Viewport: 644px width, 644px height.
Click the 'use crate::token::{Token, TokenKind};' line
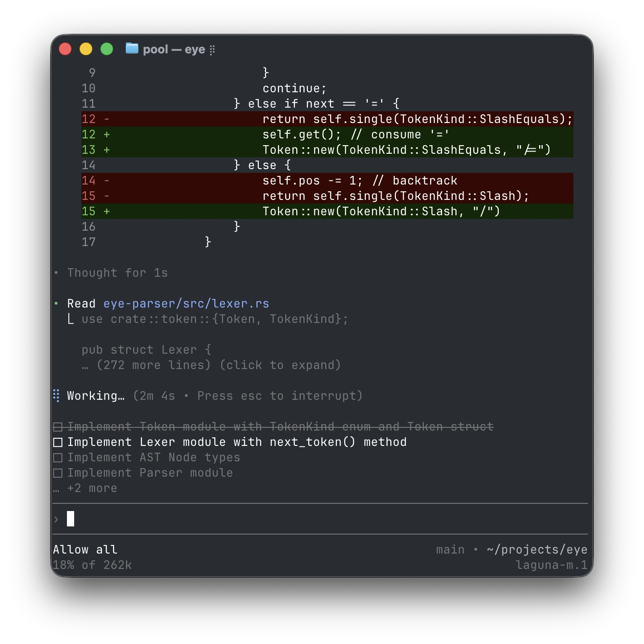coord(215,319)
